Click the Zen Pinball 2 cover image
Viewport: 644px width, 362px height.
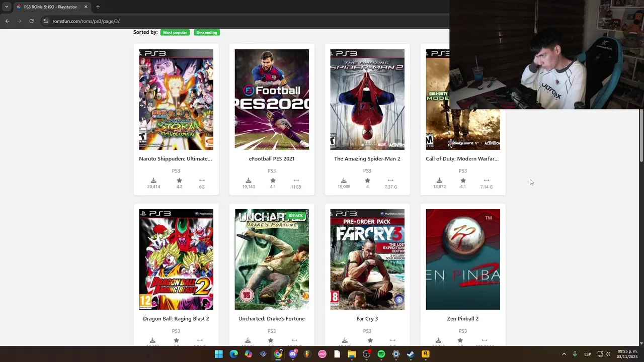pos(463,259)
